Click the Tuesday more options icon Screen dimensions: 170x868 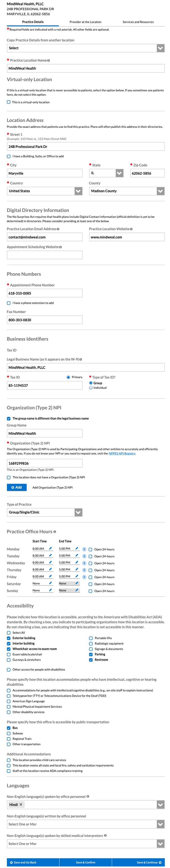pos(84,556)
